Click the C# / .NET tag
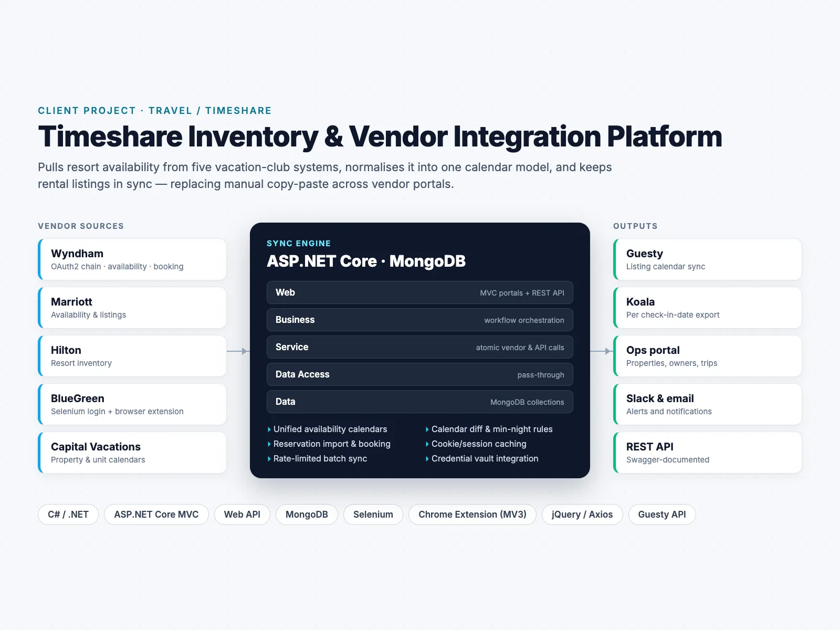The image size is (840, 630). point(68,514)
